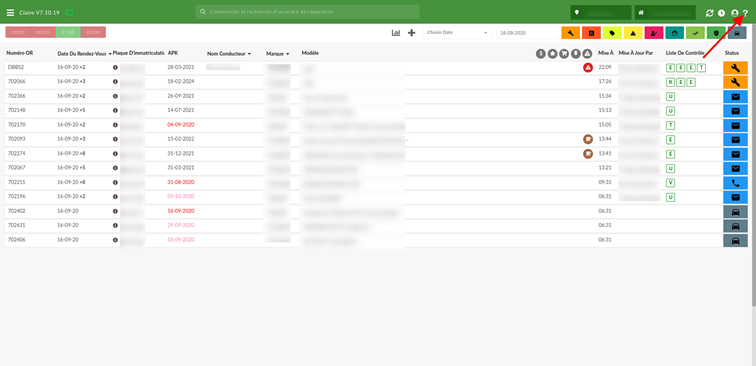
Task: Open the hamburger menu next to Claire
Action: 10,13
